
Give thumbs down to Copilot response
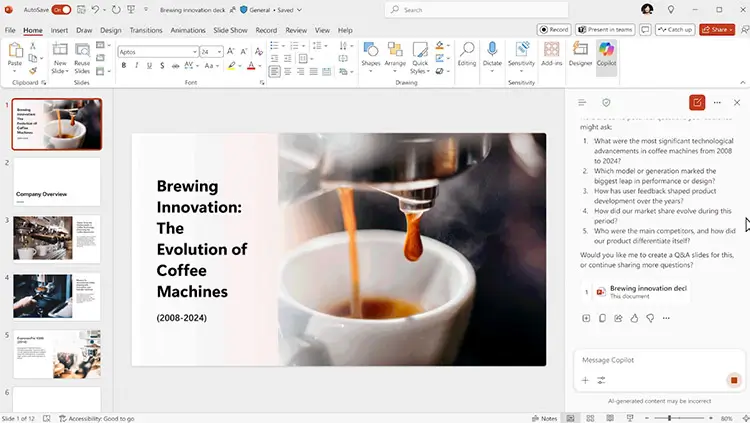point(650,318)
